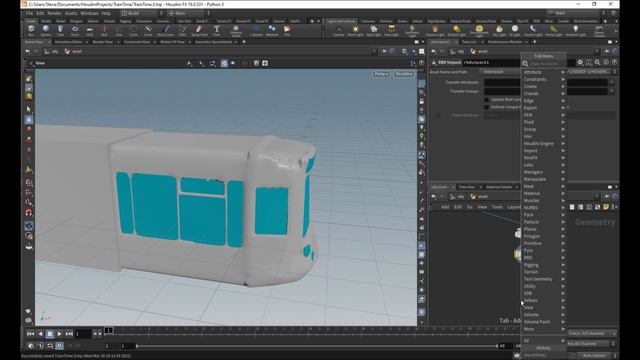Add an Ambient Light from the shelf
Viewport: 640px width, 360px height.
(x=575, y=31)
